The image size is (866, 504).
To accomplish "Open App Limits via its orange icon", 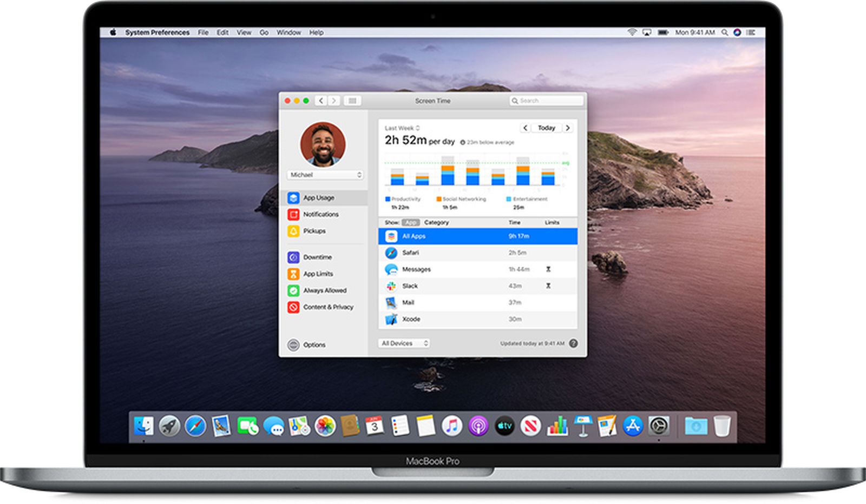I will [294, 274].
